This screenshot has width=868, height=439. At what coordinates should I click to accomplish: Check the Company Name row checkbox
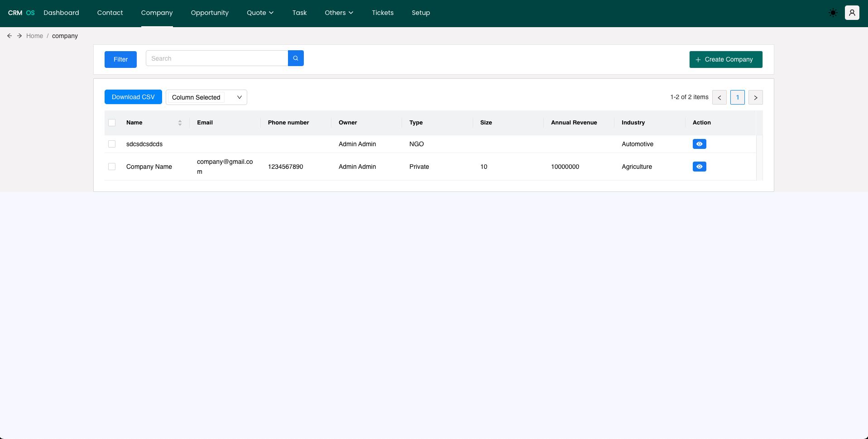pyautogui.click(x=112, y=167)
